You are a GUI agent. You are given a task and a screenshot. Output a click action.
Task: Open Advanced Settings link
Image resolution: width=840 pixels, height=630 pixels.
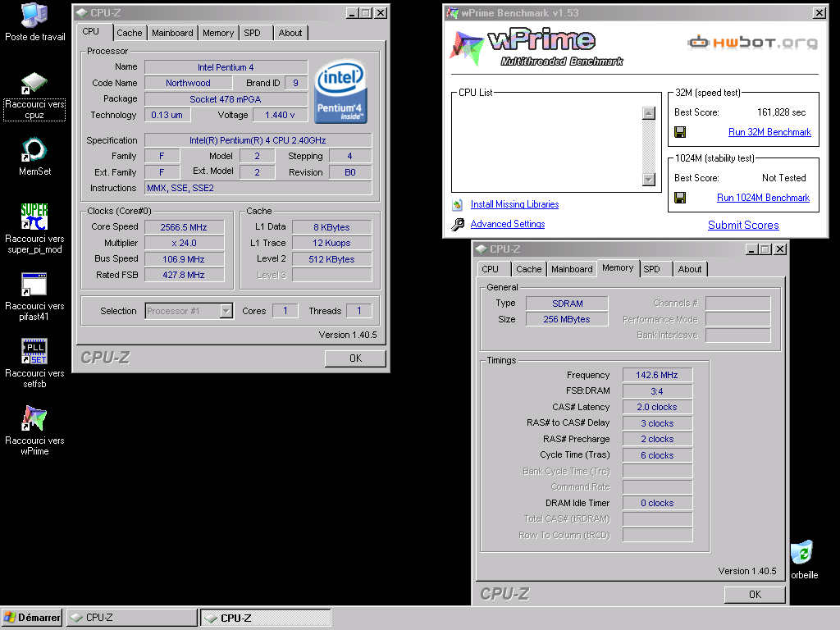click(x=507, y=224)
